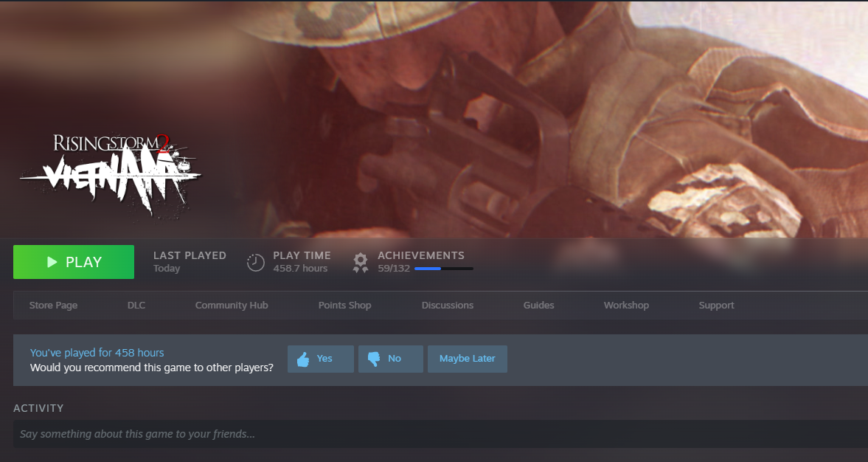This screenshot has width=868, height=462.
Task: Click the '458.7 hours' play time value
Action: (x=300, y=269)
